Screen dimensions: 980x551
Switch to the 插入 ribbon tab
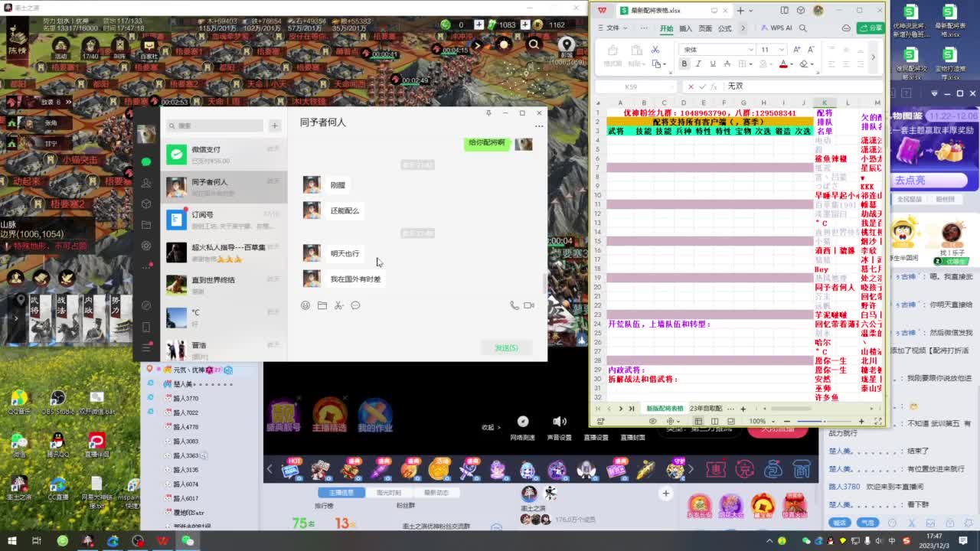pos(686,28)
